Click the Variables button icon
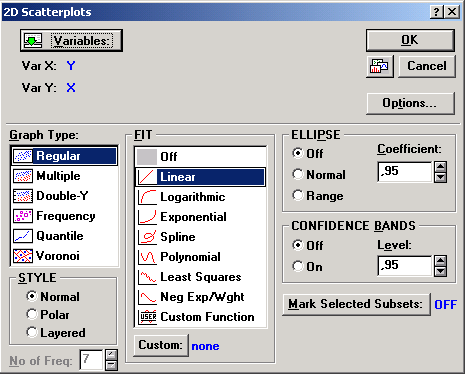465x374 pixels. point(32,41)
